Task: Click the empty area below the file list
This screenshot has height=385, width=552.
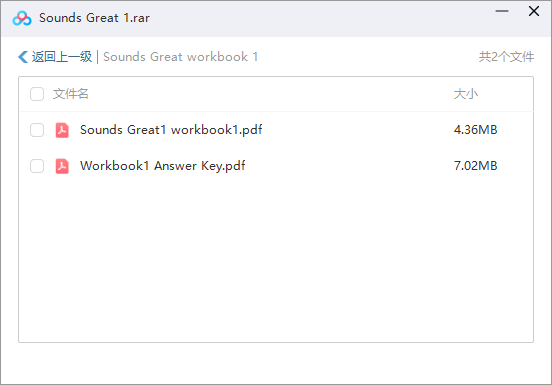Action: [x=276, y=262]
